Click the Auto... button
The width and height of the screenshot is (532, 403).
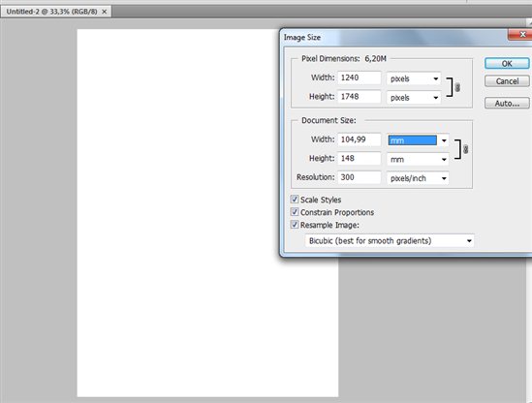tap(507, 103)
